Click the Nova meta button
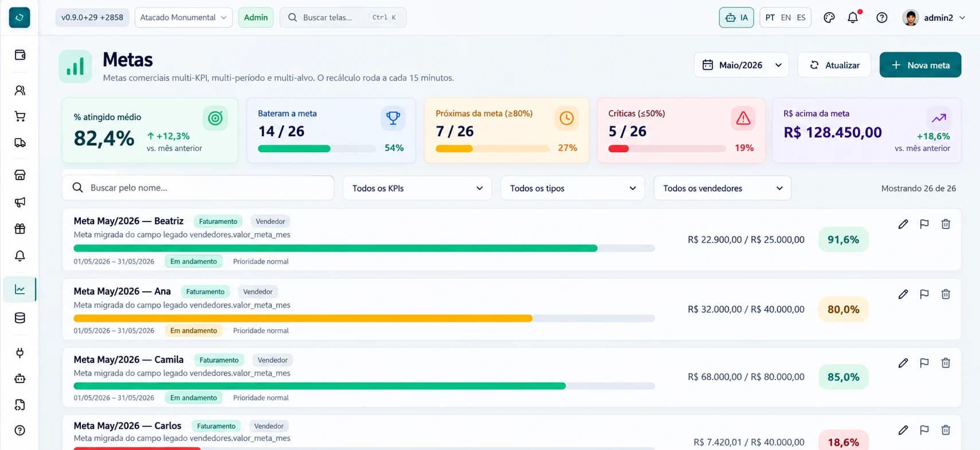Viewport: 980px width, 450px height. [x=920, y=65]
